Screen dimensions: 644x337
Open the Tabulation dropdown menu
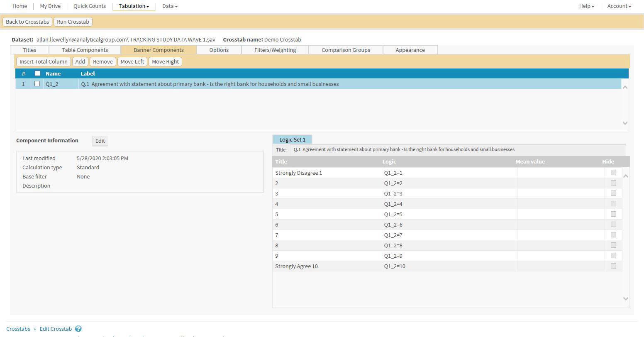134,6
